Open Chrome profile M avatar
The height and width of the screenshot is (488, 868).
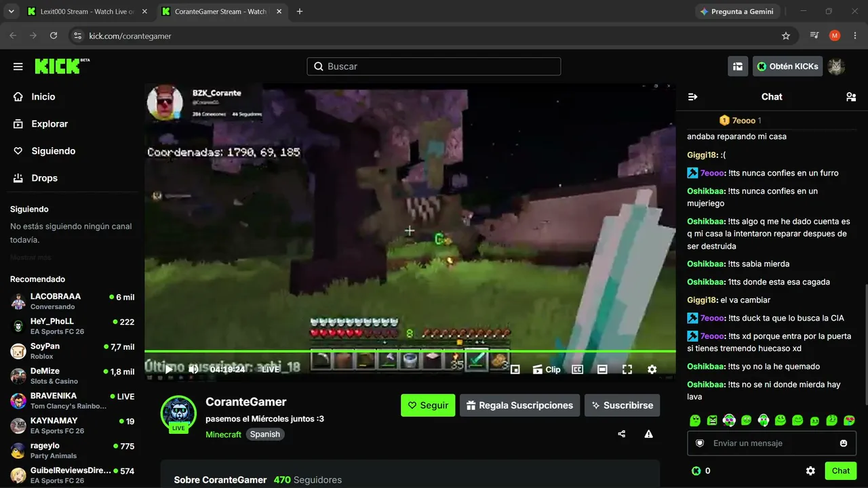coord(835,36)
